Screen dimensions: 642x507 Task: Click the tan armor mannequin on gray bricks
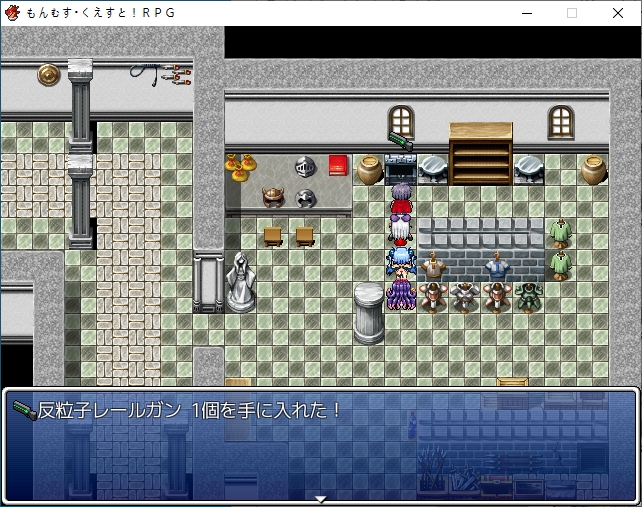pos(433,266)
